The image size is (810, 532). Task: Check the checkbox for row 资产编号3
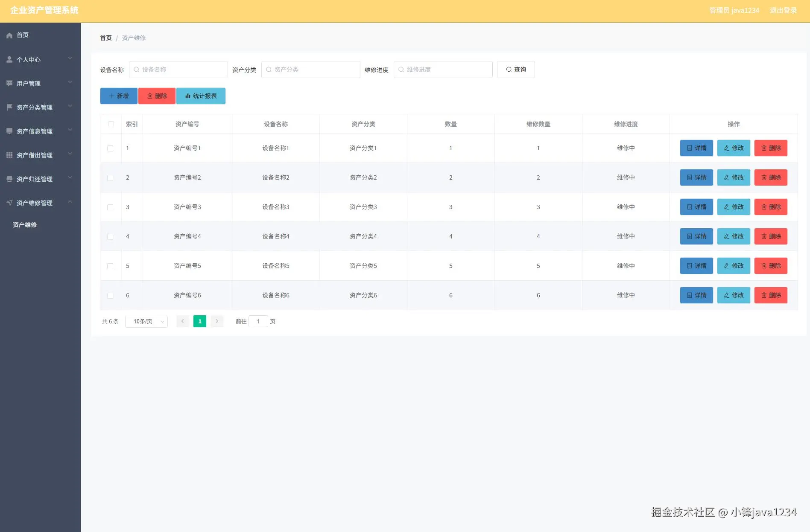click(x=110, y=207)
